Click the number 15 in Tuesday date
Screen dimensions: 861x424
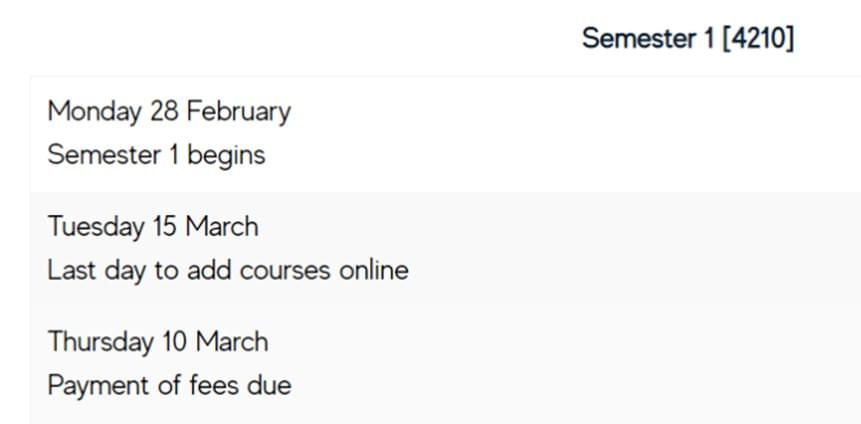tap(166, 227)
